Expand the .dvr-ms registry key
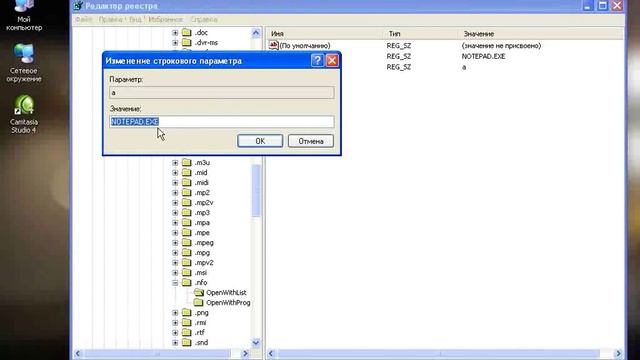This screenshot has width=640, height=360. click(x=175, y=42)
